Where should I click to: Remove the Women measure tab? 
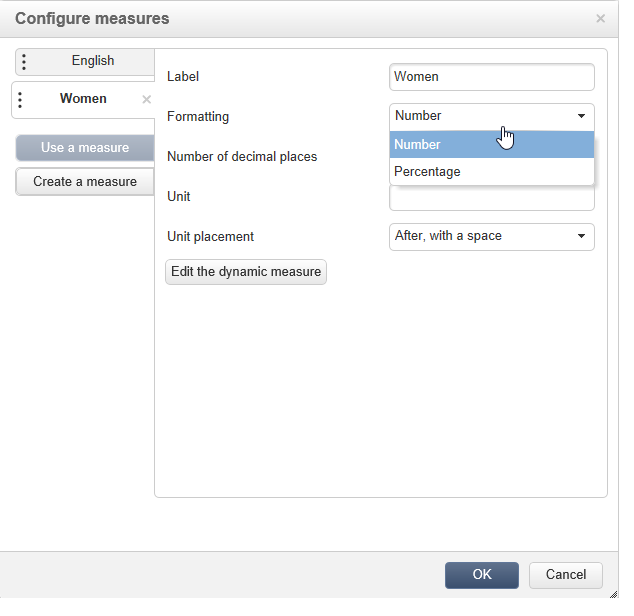(146, 100)
